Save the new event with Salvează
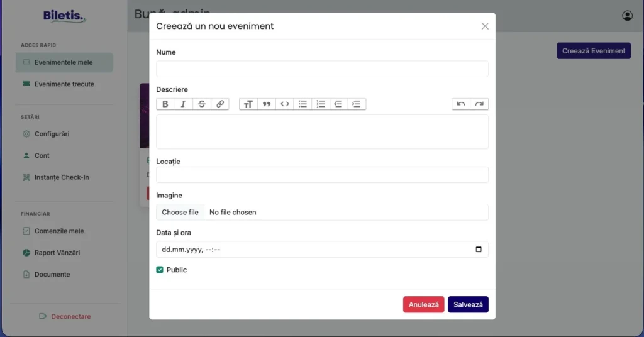 (468, 304)
